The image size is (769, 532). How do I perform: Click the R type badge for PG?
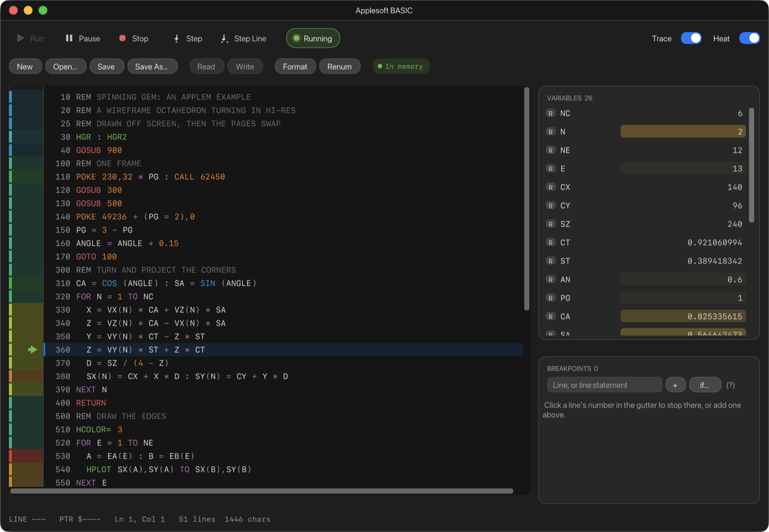pos(551,298)
